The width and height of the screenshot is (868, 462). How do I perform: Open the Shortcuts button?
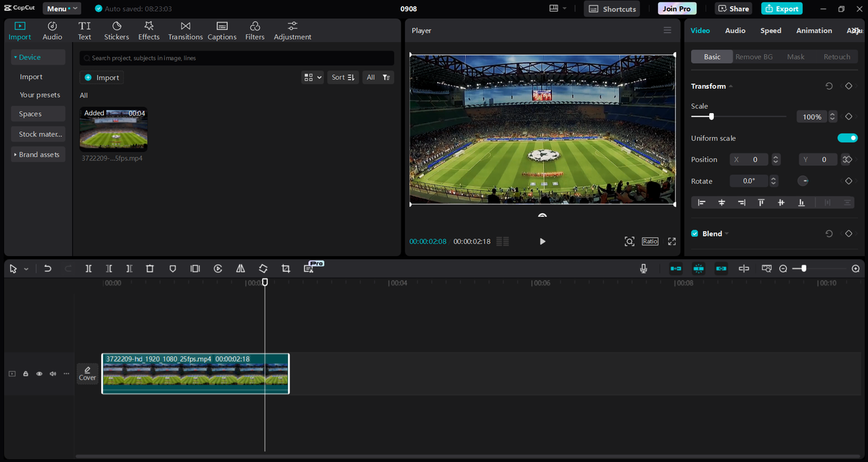(612, 9)
